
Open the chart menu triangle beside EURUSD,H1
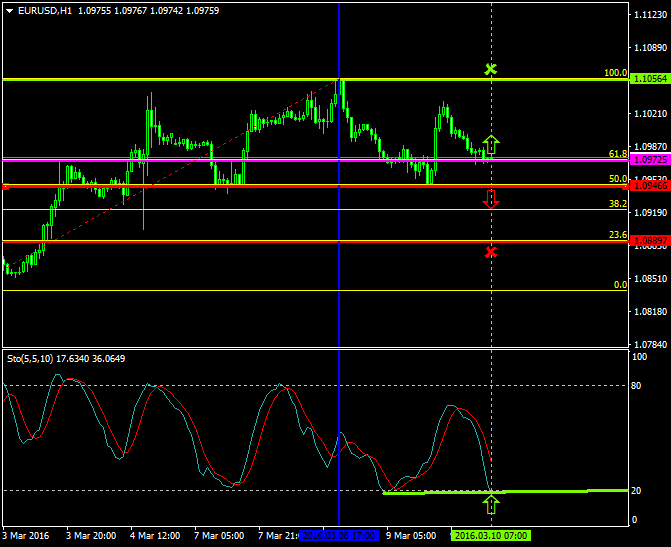click(x=8, y=10)
